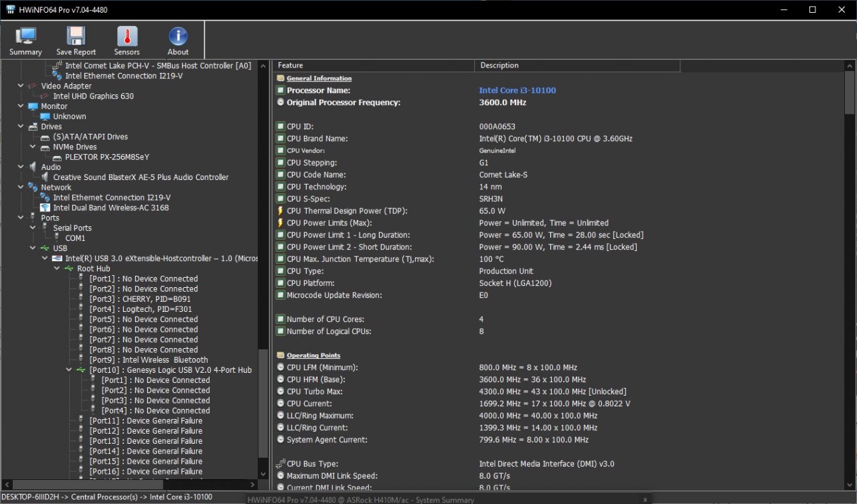857x504 pixels.
Task: Open the Summary toolbar icon
Action: click(25, 36)
